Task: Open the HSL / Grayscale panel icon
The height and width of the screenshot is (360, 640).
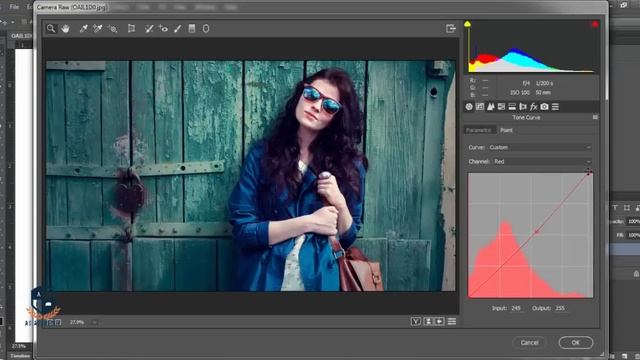Action: [x=501, y=107]
